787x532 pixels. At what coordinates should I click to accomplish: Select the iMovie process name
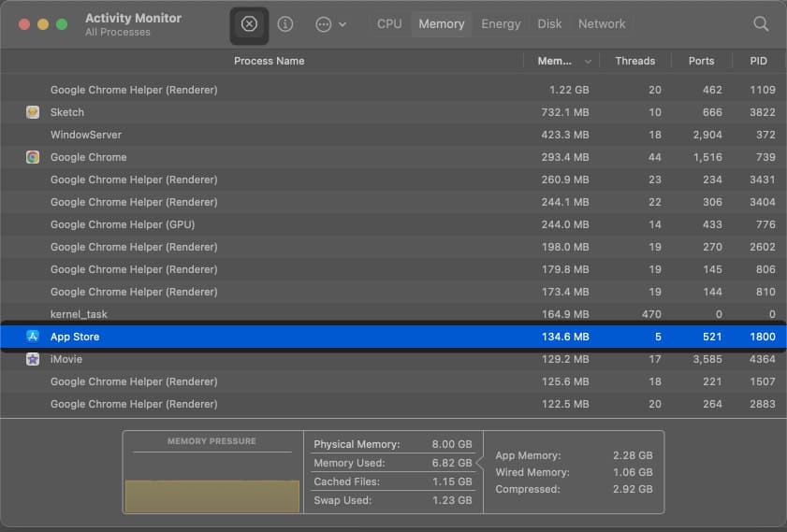pos(66,359)
